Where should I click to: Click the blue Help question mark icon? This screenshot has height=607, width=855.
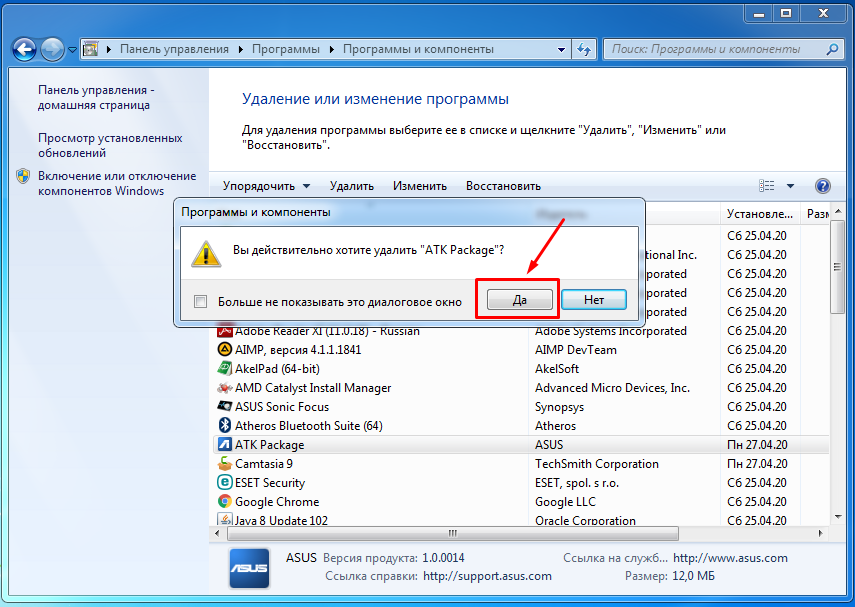click(822, 186)
